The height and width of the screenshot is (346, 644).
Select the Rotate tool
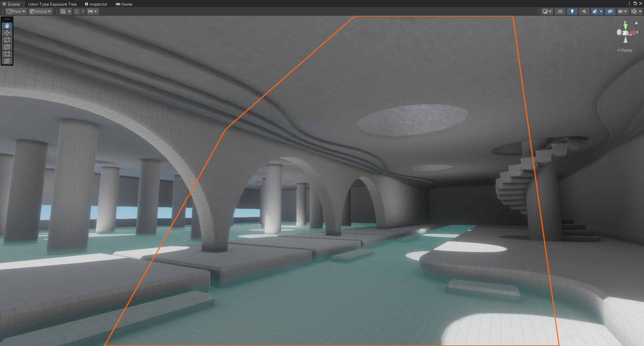point(7,40)
